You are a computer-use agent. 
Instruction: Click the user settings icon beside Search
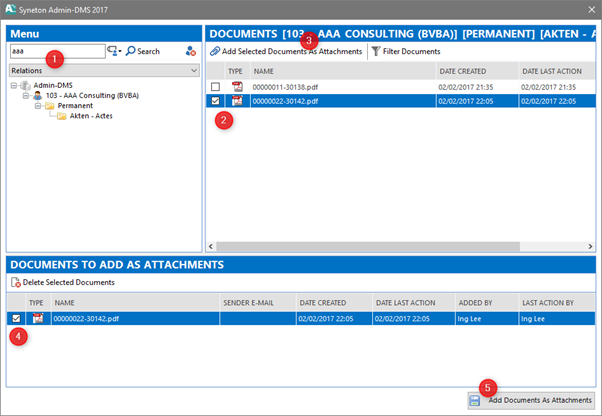tap(190, 51)
